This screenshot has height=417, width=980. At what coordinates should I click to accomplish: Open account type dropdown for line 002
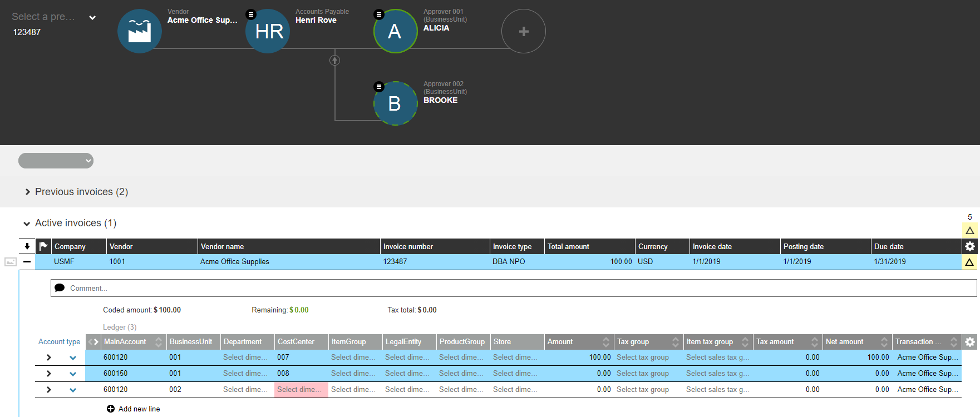73,390
